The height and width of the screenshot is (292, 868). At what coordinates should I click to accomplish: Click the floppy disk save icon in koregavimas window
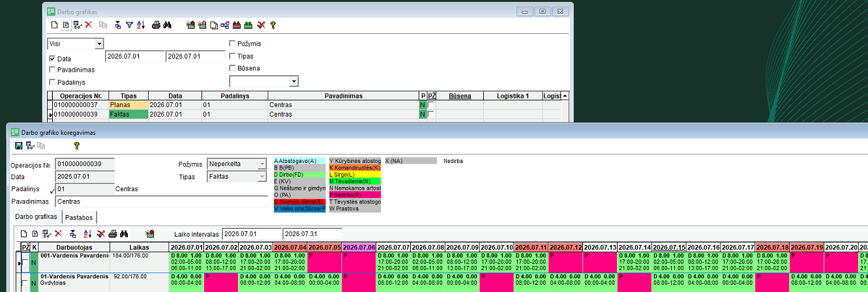pyautogui.click(x=18, y=145)
